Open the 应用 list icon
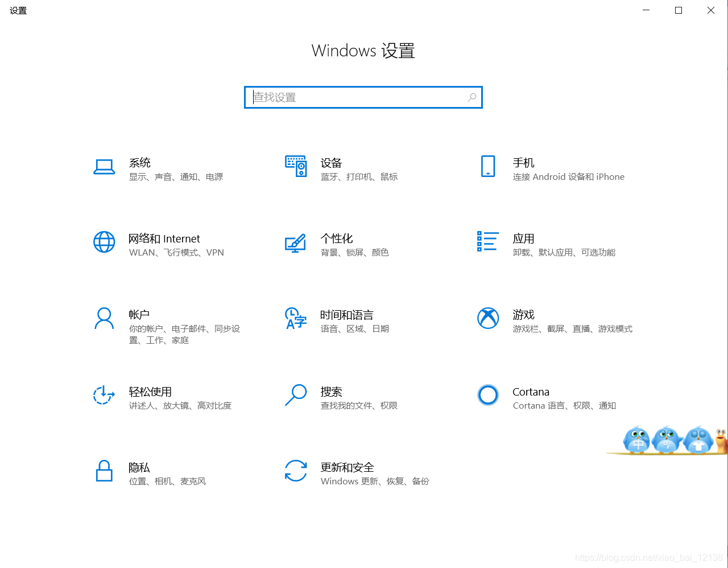This screenshot has height=568, width=728. click(488, 241)
